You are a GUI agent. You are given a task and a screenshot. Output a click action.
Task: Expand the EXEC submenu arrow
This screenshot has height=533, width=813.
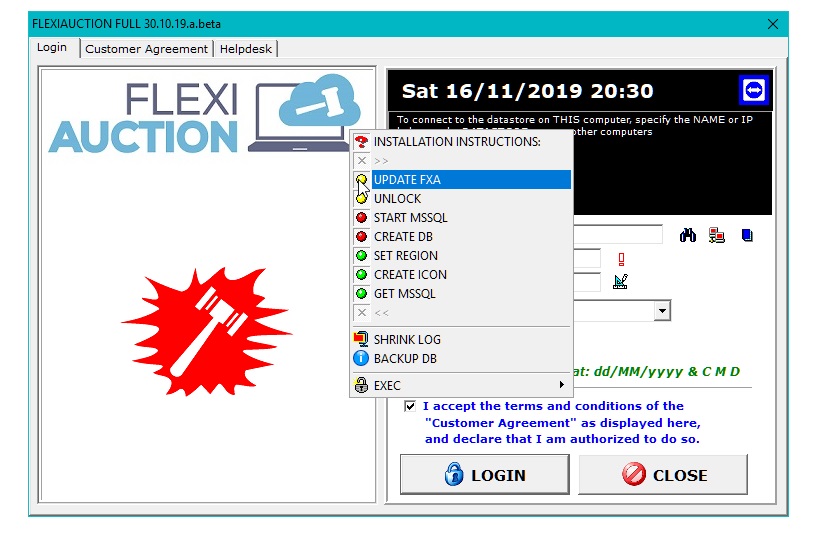562,385
